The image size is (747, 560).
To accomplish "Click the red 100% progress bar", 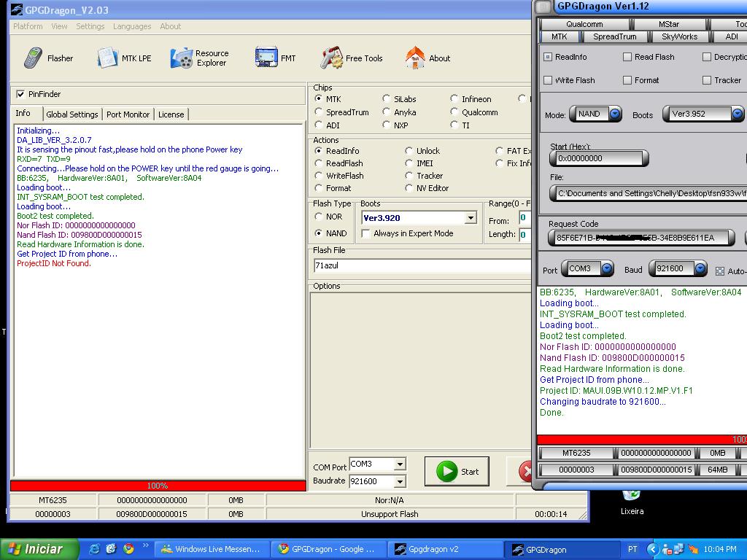I will [x=158, y=486].
